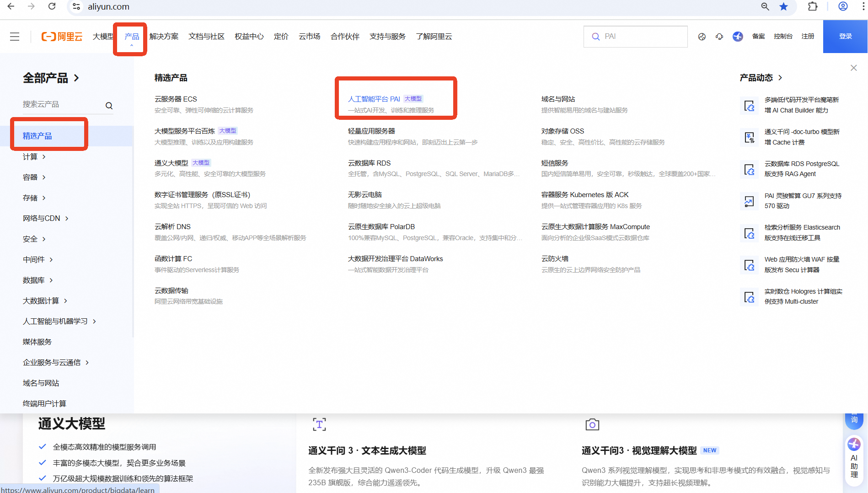Close the product mega menu with X
Image resolution: width=868 pixels, height=493 pixels.
pos(853,68)
